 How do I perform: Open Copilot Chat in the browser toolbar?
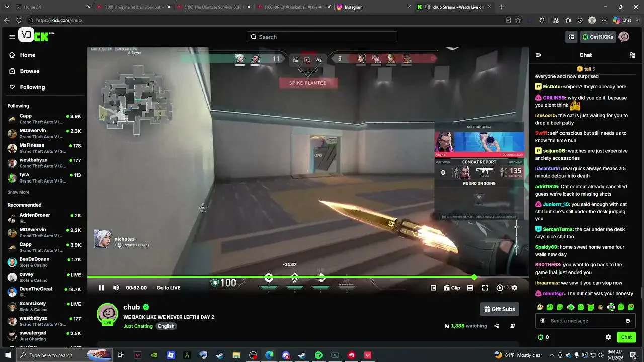pos(622,20)
